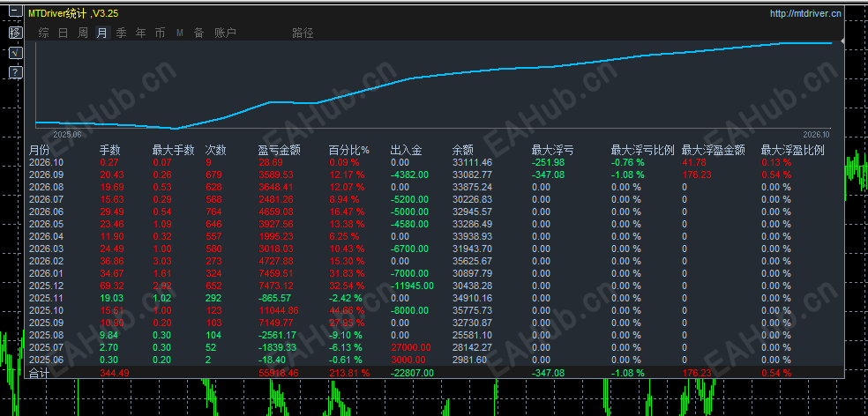Open the http://mtdriver.cn link
The width and height of the screenshot is (868, 416).
805,13
